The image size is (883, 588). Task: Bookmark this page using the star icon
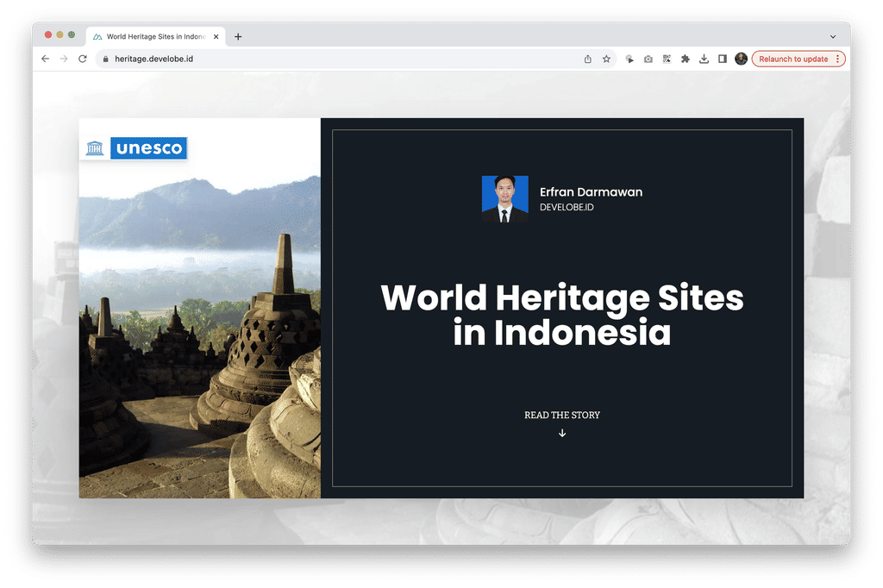click(606, 59)
